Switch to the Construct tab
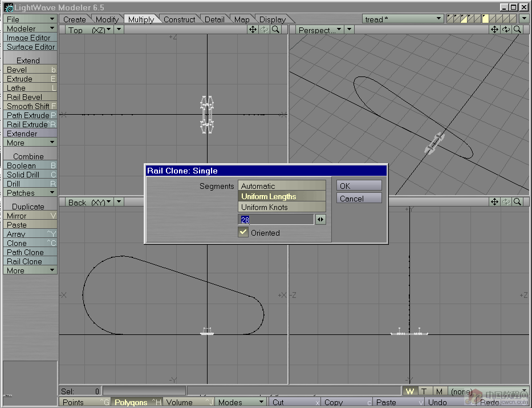 point(179,19)
